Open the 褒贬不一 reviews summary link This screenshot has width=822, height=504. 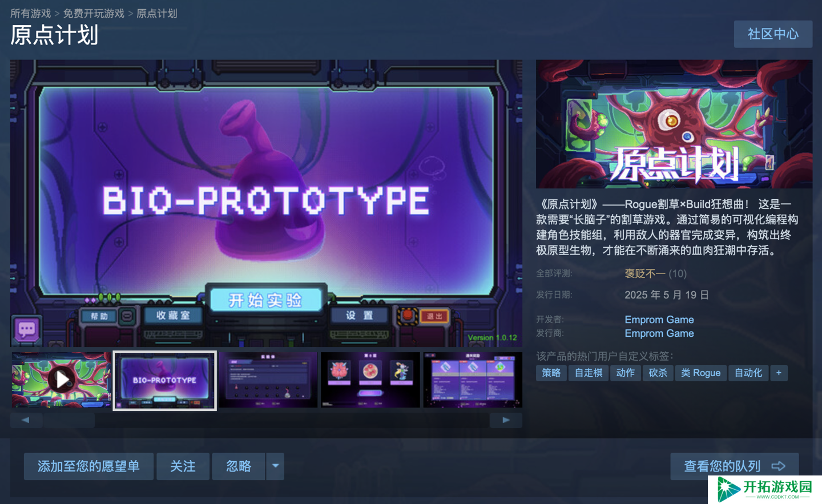[645, 273]
